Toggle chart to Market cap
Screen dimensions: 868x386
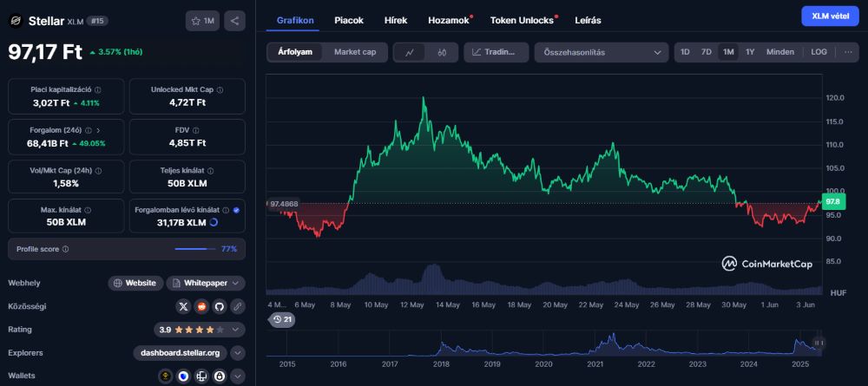(355, 52)
